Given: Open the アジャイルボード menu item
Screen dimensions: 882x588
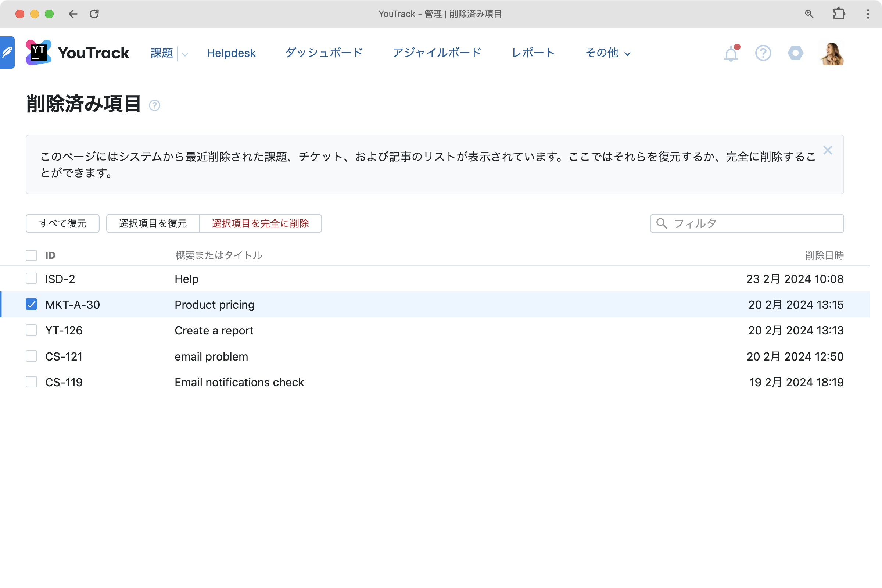Looking at the screenshot, I should tap(437, 53).
